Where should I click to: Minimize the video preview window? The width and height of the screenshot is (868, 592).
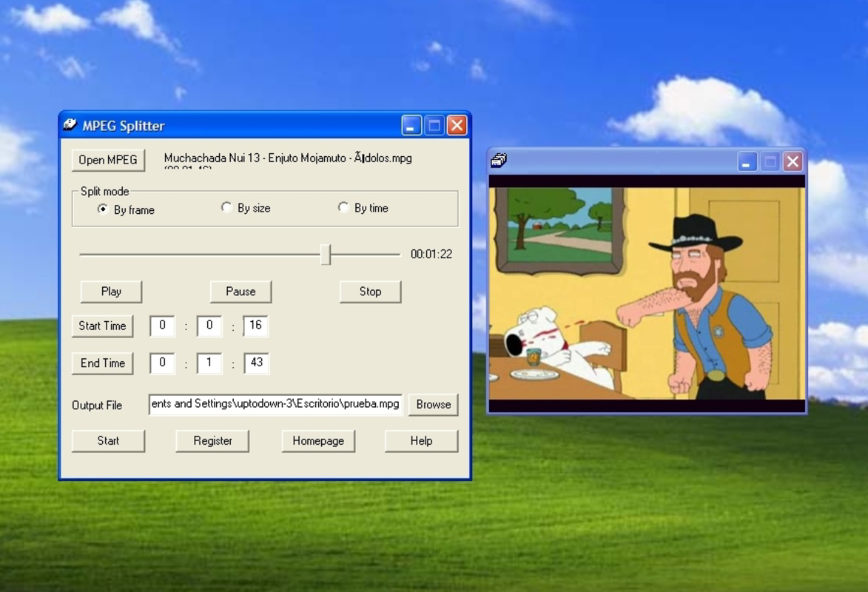point(747,162)
